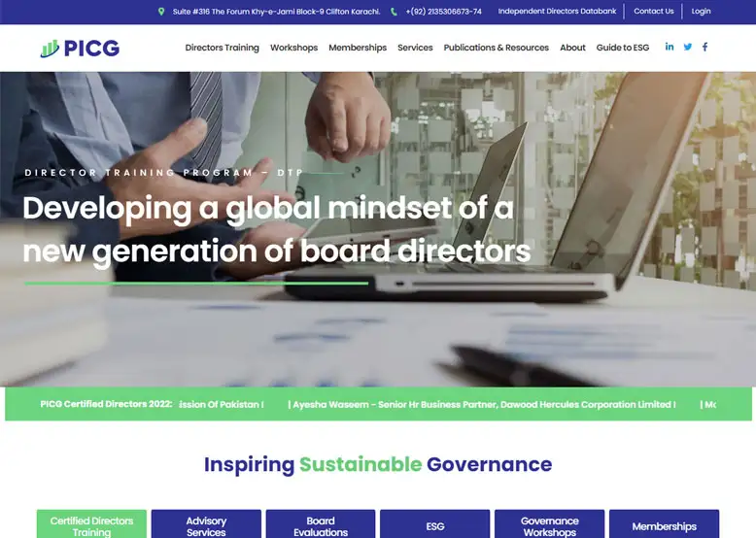756x538 pixels.
Task: Open the About menu
Action: click(x=572, y=48)
